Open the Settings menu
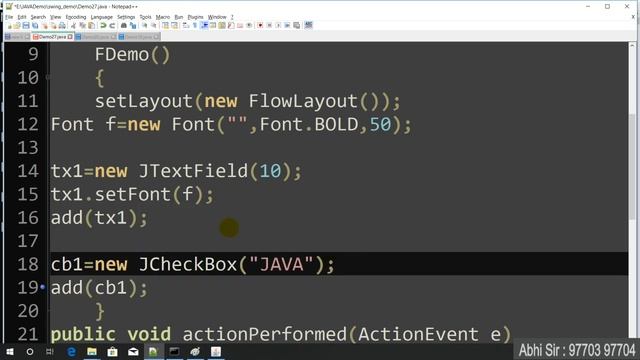 coord(126,17)
